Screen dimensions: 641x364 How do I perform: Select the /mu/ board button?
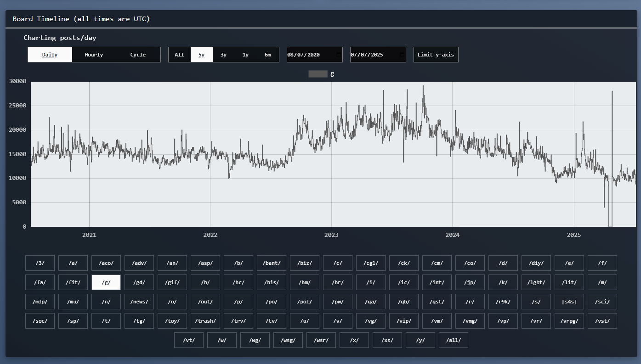[x=73, y=302]
